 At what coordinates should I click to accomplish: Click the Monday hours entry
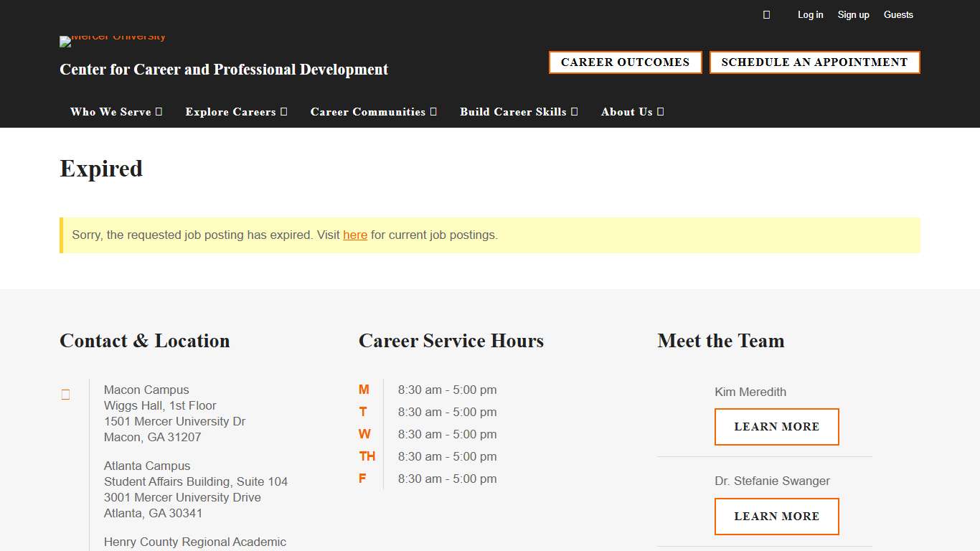[448, 390]
